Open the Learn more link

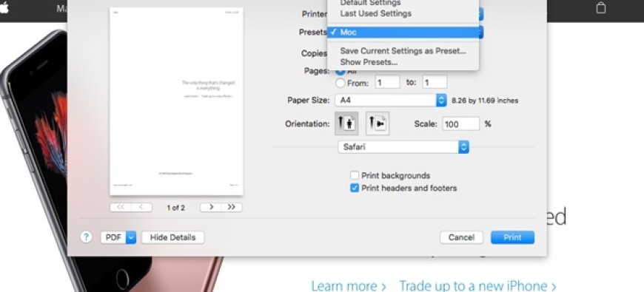(x=349, y=286)
